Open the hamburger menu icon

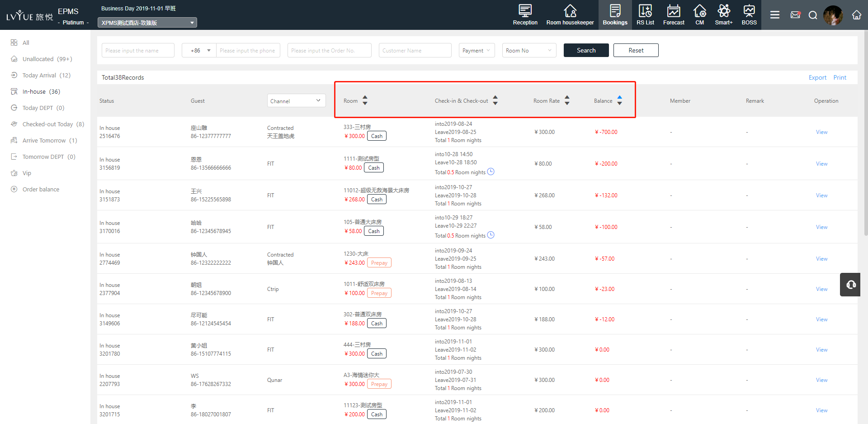tap(775, 15)
